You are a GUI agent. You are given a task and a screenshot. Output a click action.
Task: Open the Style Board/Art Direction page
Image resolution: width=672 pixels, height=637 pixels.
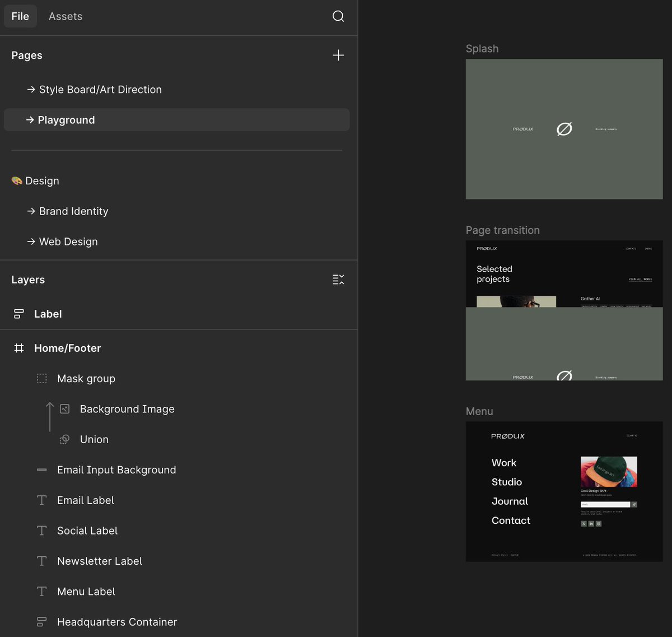[100, 89]
